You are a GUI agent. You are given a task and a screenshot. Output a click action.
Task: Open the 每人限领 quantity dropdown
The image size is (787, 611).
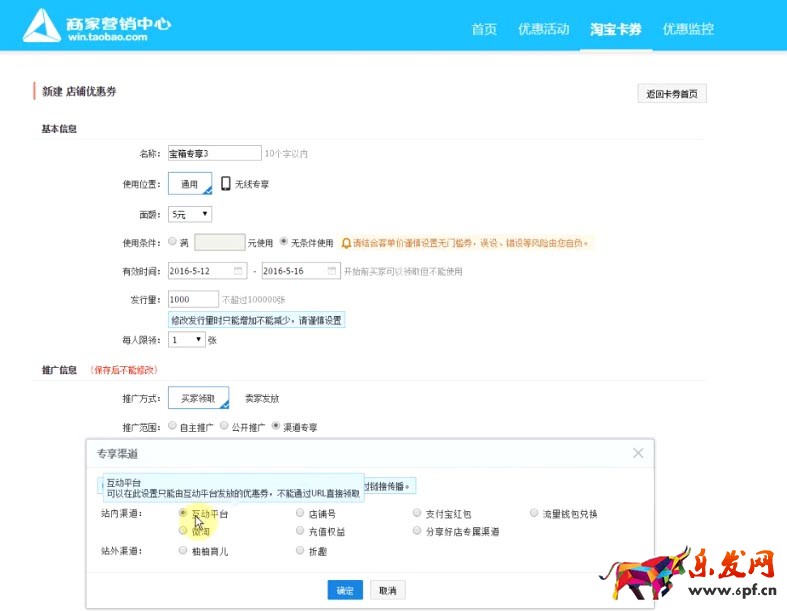tap(187, 340)
